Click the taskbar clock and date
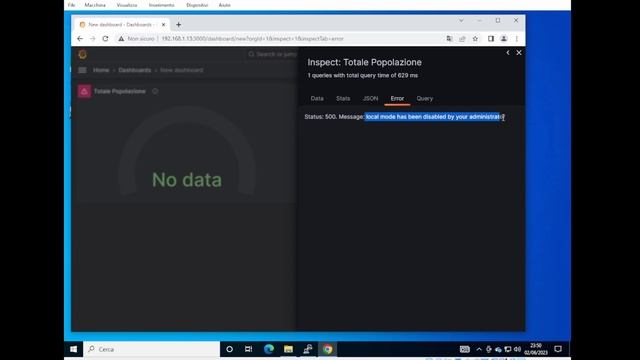The image size is (640, 360). tap(536, 349)
